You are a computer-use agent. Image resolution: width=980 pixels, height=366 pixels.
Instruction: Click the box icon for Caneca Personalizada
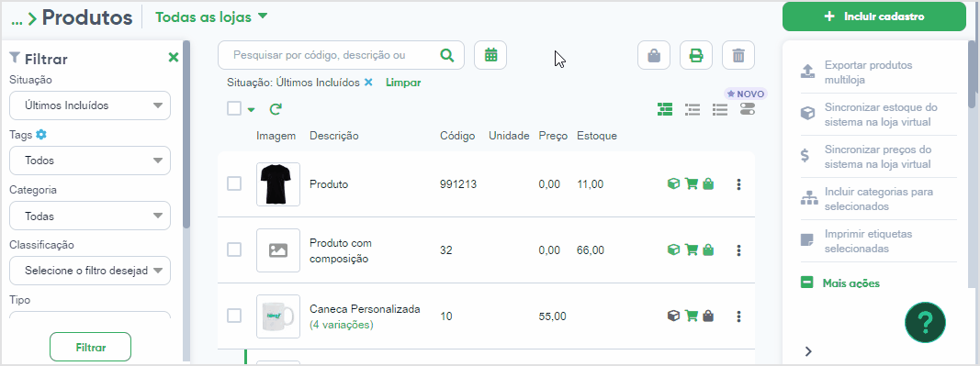[674, 316]
